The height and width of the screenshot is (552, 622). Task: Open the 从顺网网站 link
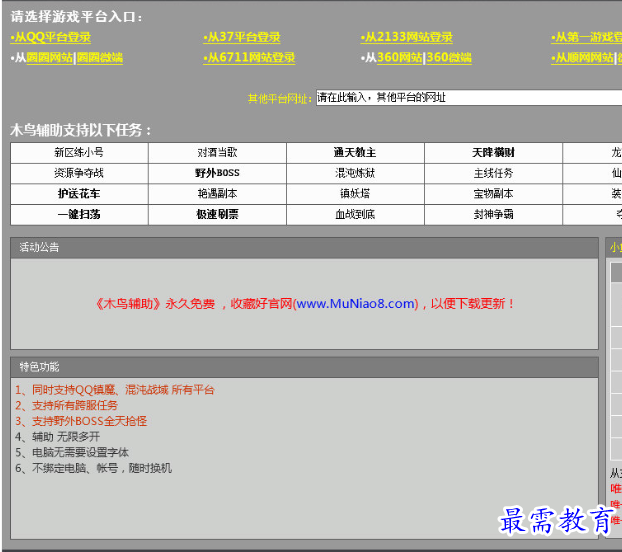coord(582,58)
